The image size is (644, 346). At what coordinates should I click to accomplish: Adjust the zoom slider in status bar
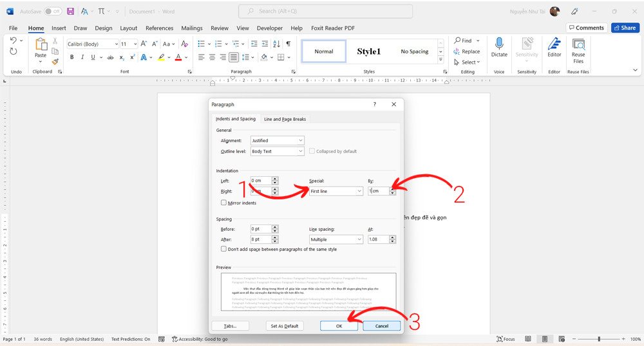[x=599, y=339]
